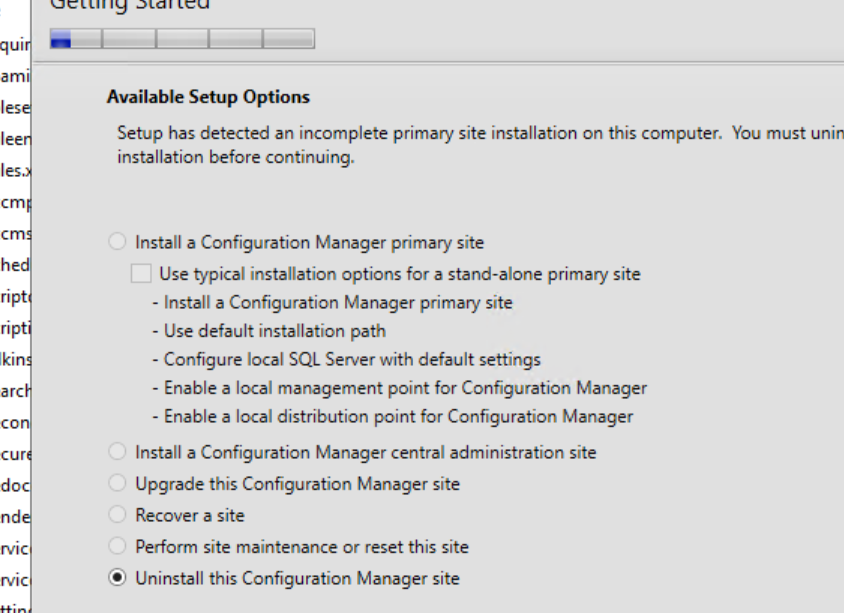Choose Install a Configuration Manager central administration site
This screenshot has width=844, height=613.
coord(118,452)
